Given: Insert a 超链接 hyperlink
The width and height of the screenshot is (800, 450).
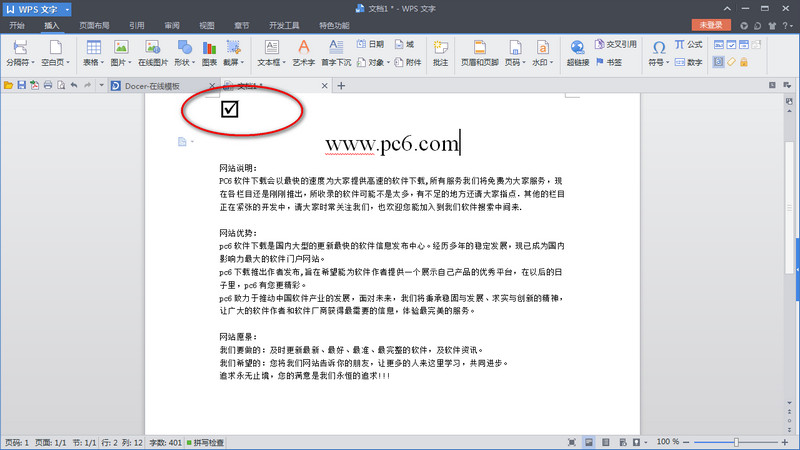Looking at the screenshot, I should [579, 49].
